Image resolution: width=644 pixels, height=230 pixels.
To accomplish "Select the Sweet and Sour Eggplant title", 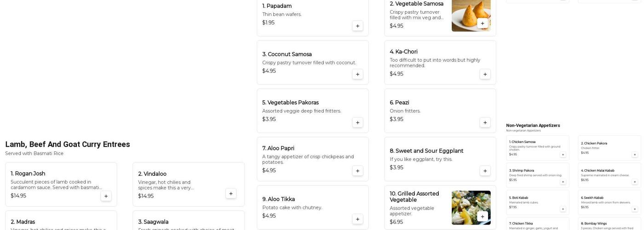I will 426,151.
